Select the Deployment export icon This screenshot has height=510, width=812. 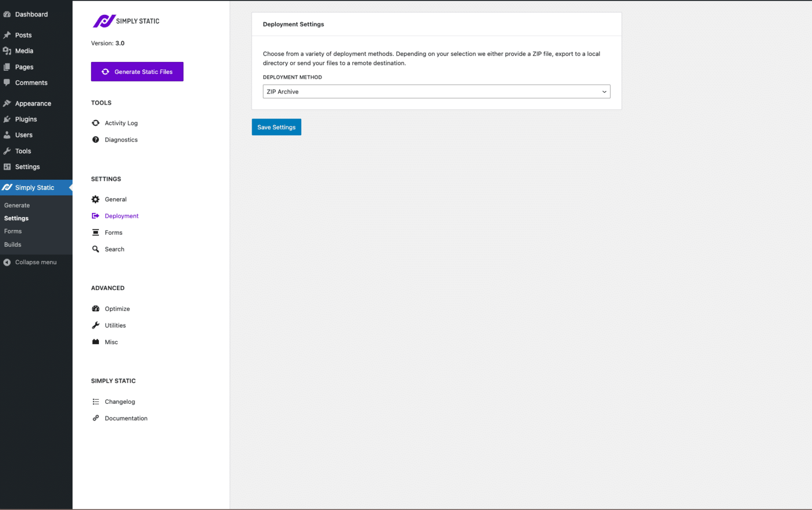tap(96, 216)
